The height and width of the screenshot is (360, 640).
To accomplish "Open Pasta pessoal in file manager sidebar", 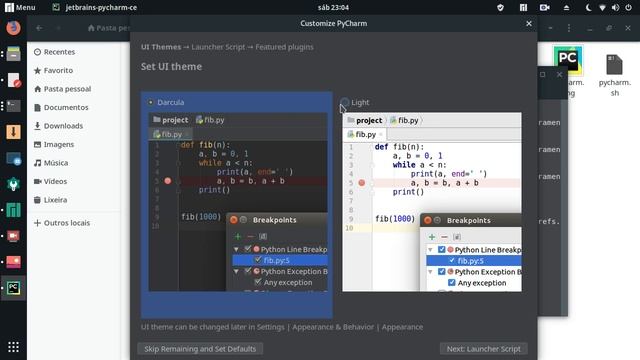I will tap(62, 89).
